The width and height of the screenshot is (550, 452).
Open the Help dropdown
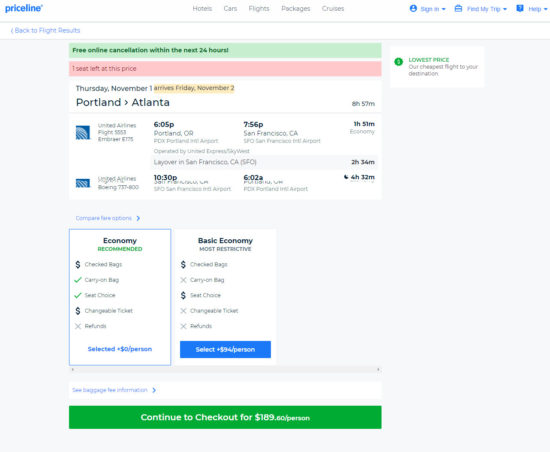(538, 9)
